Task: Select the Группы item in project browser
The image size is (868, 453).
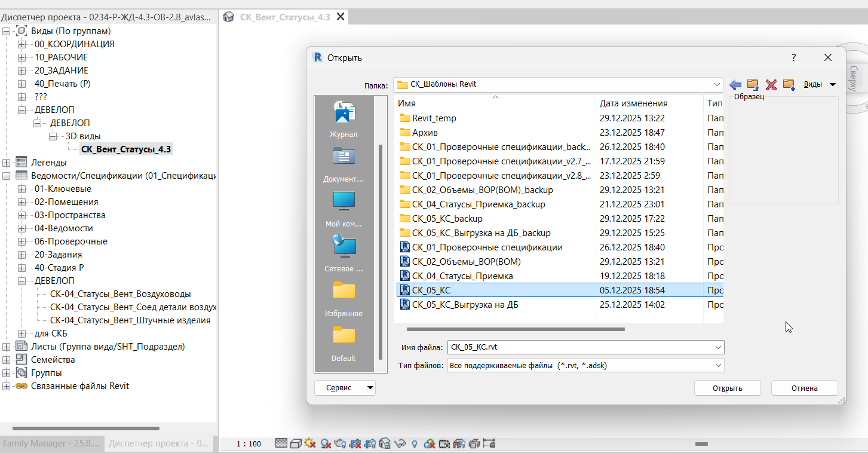Action: (x=47, y=373)
